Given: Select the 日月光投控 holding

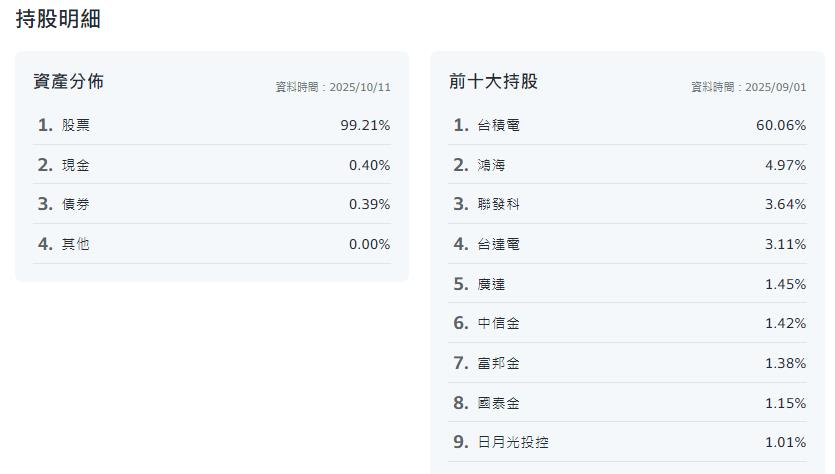Looking at the screenshot, I should coord(513,442).
